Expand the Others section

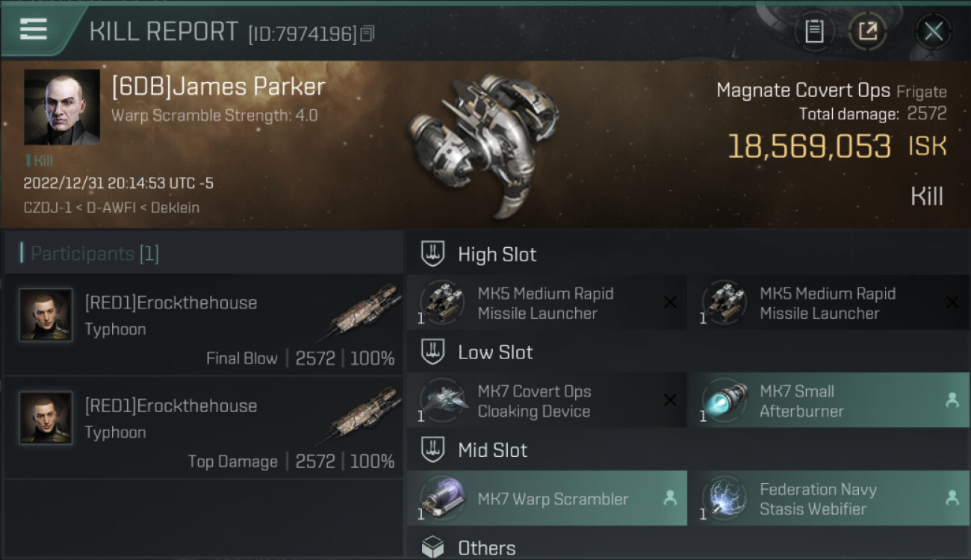point(486,548)
